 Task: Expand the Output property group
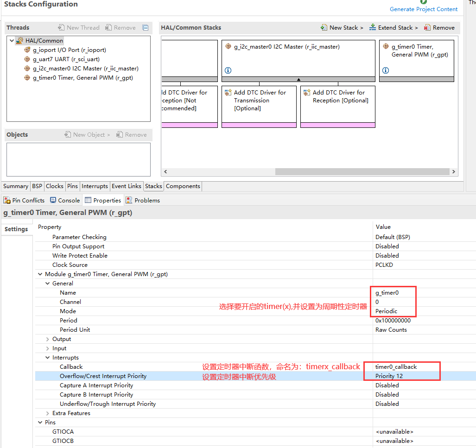[48, 339]
